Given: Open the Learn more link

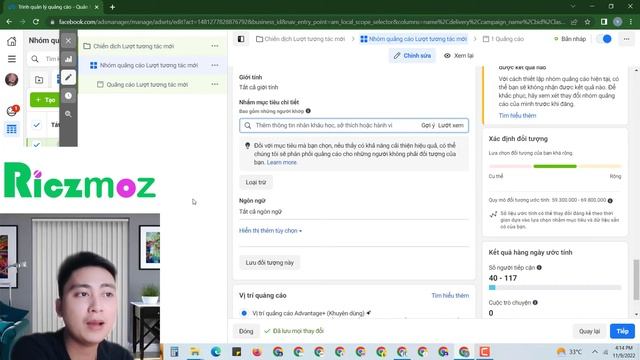Looking at the screenshot, I should 282,162.
